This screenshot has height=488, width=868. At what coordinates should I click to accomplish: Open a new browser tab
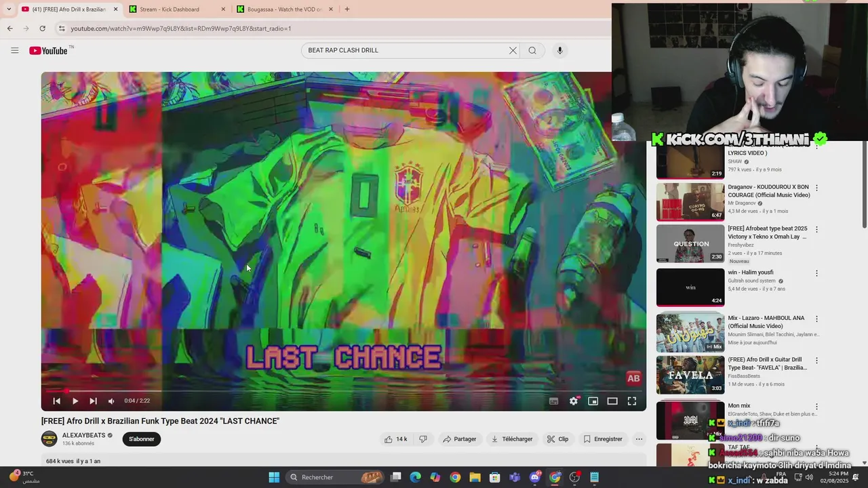(347, 9)
